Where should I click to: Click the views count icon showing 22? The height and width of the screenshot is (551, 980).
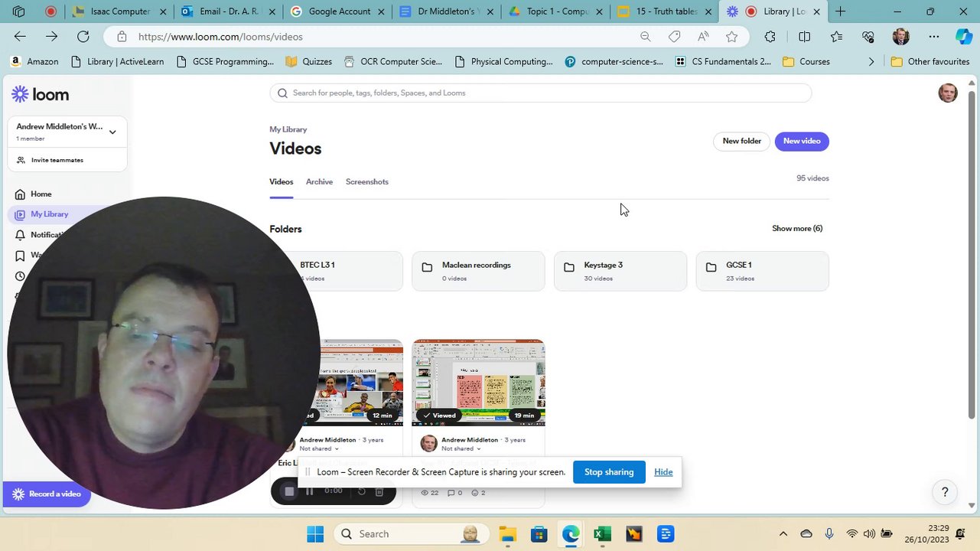click(x=425, y=493)
